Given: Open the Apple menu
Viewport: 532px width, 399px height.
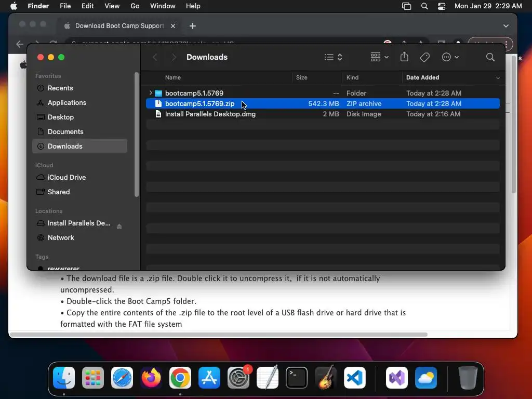Looking at the screenshot, I should [x=14, y=6].
